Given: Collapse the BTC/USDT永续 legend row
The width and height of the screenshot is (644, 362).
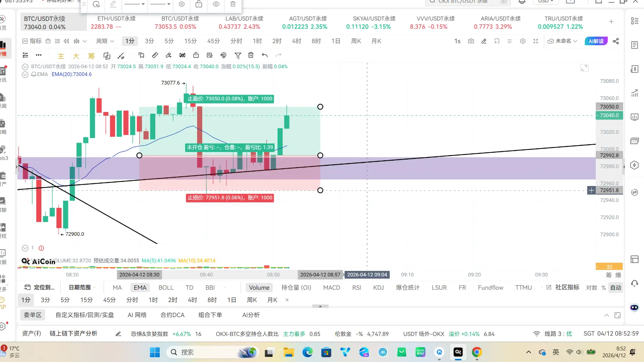Looking at the screenshot, I should point(25,67).
